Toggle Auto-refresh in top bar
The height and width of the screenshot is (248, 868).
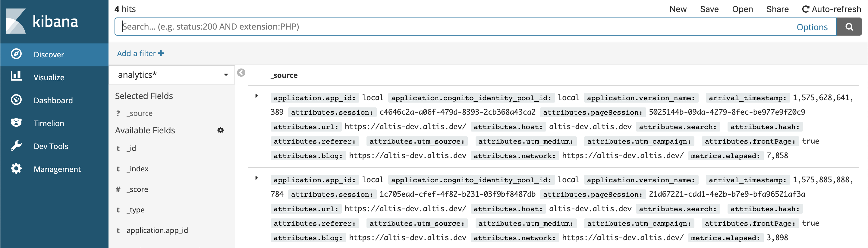[831, 9]
